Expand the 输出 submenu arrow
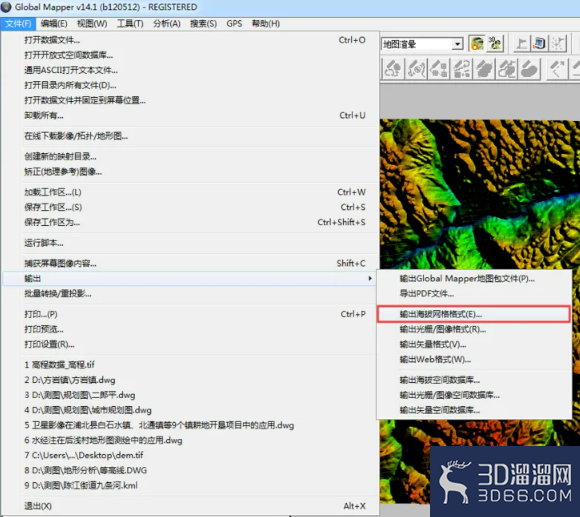The image size is (580, 517). (x=370, y=278)
